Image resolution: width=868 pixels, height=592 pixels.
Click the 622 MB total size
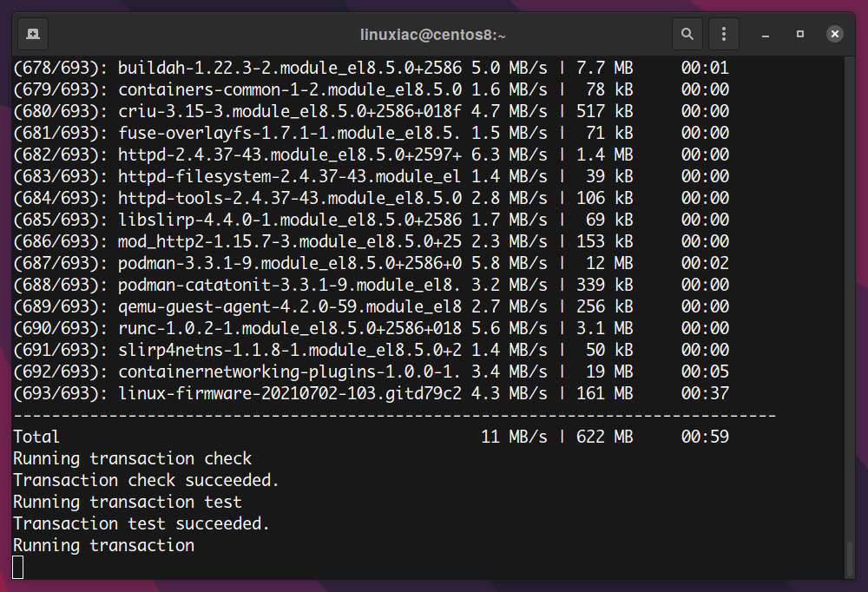click(x=604, y=437)
